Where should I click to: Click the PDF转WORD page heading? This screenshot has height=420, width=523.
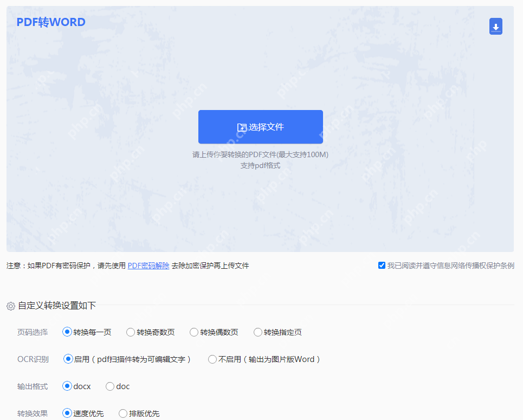tap(50, 22)
